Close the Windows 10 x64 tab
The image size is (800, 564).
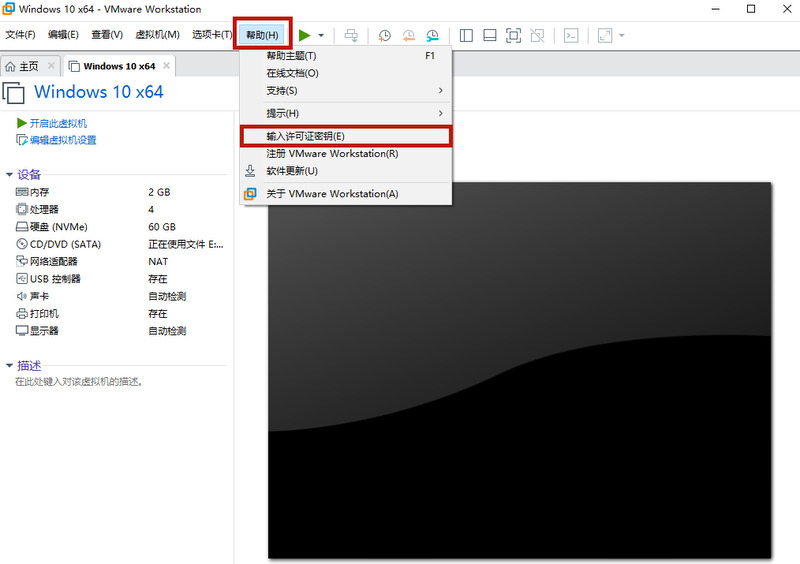coord(166,65)
